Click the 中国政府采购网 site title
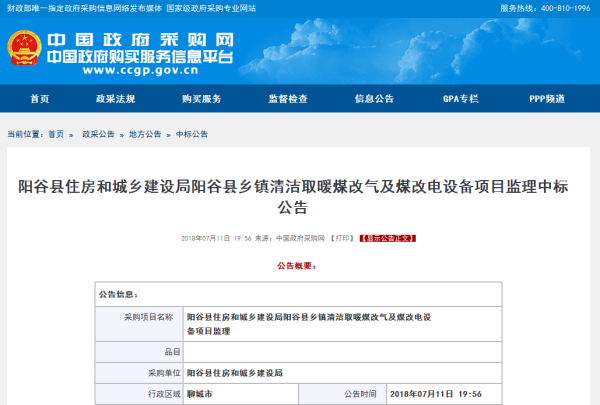 [x=140, y=40]
